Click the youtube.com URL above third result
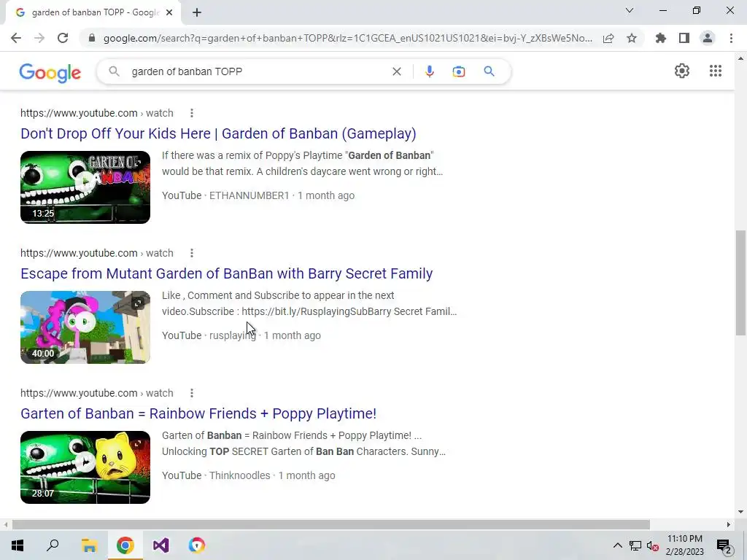 point(97,393)
